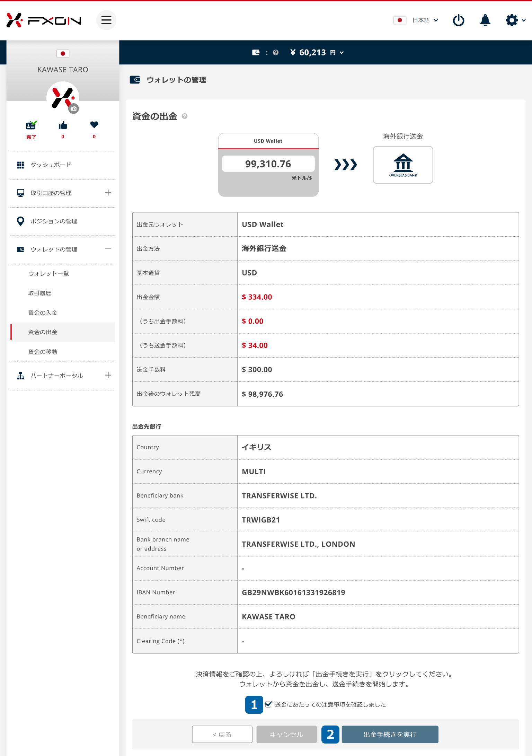This screenshot has height=756, width=532.
Task: Select 資金の入金 submenu
Action: pos(43,313)
